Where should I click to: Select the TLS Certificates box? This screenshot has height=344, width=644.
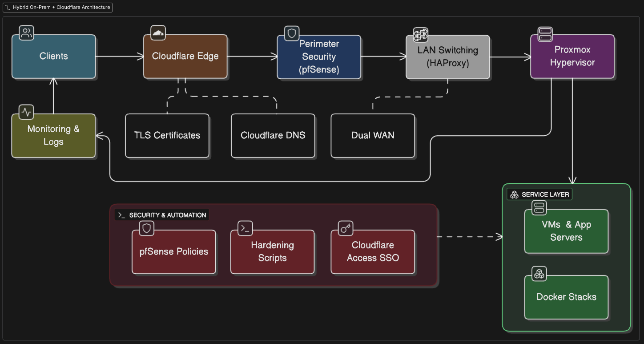tap(167, 136)
